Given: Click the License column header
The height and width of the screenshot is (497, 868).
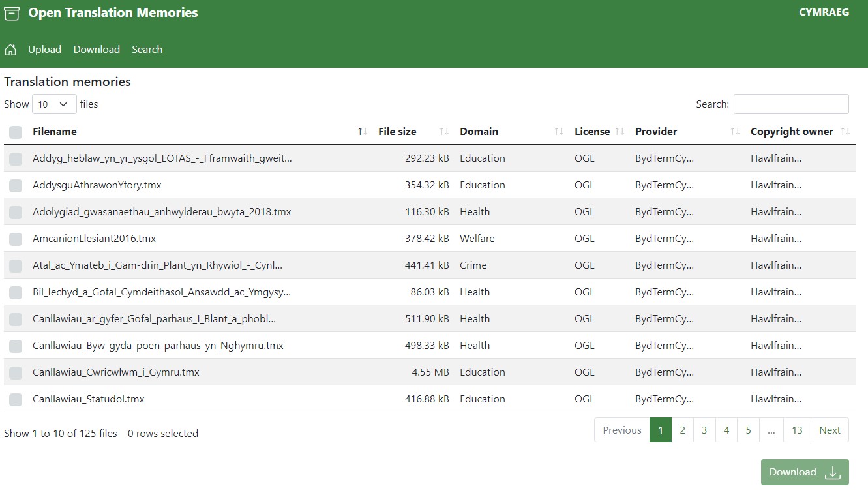Looking at the screenshot, I should click(x=592, y=132).
